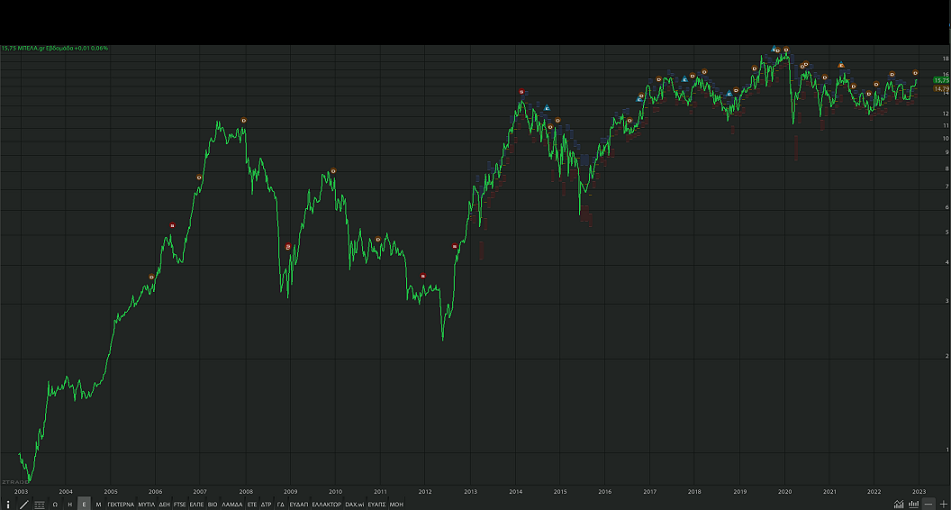This screenshot has width=951, height=510.
Task: Select the highlighted Ε weekly timeframe
Action: click(x=84, y=505)
